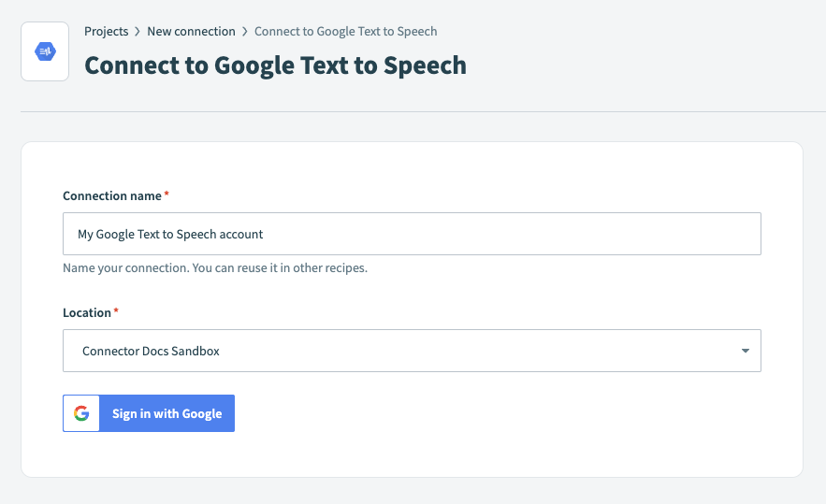Viewport: 826px width, 504px height.
Task: Click the Connect to Google Text to Speech heading
Action: click(x=275, y=65)
